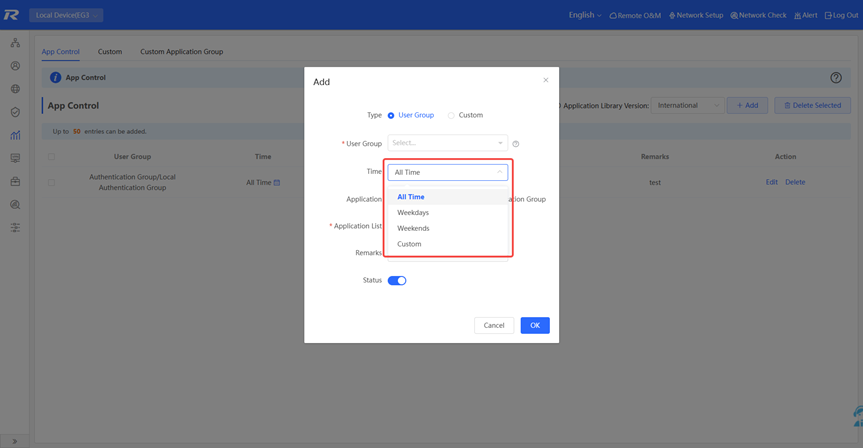Pick Weekends in the Time list
863x448 pixels.
[x=413, y=228]
